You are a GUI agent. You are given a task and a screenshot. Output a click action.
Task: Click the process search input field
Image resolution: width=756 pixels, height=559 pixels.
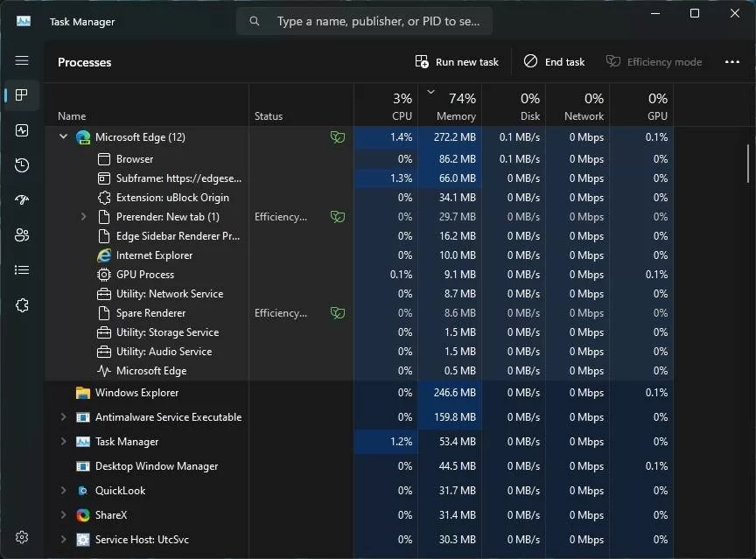[376, 21]
